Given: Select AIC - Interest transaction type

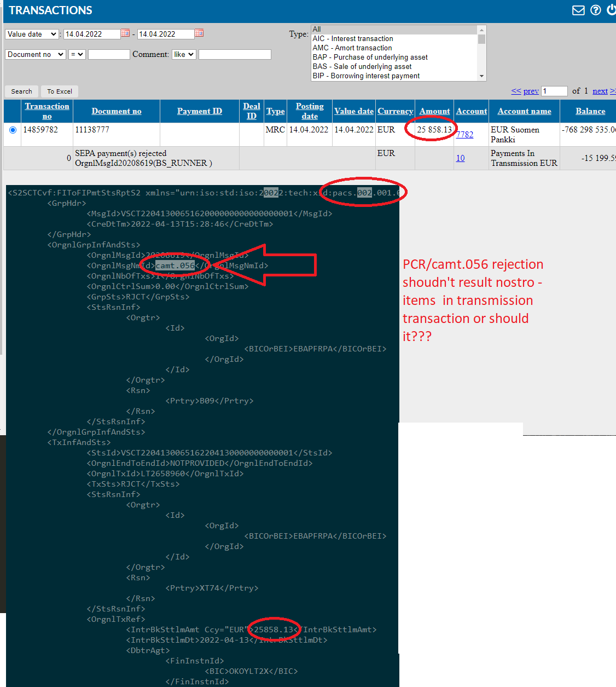Looking at the screenshot, I should [x=353, y=38].
